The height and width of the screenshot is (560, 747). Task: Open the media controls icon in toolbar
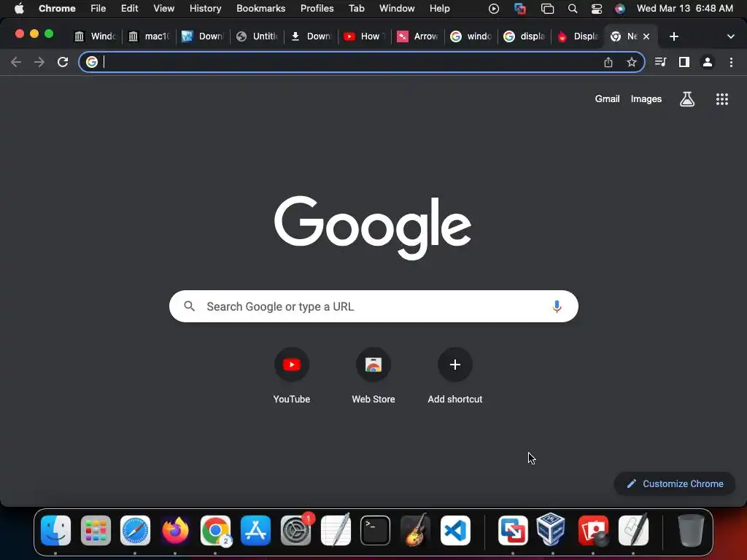coord(660,62)
